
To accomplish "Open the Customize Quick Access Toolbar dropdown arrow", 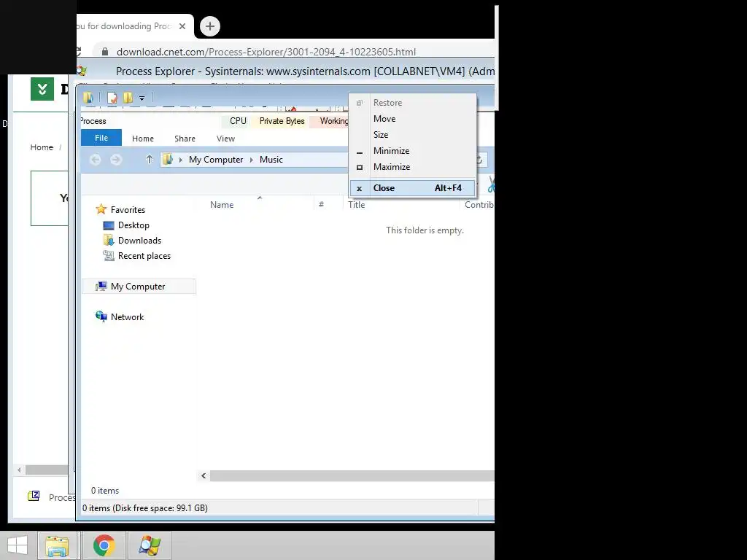I will [142, 98].
